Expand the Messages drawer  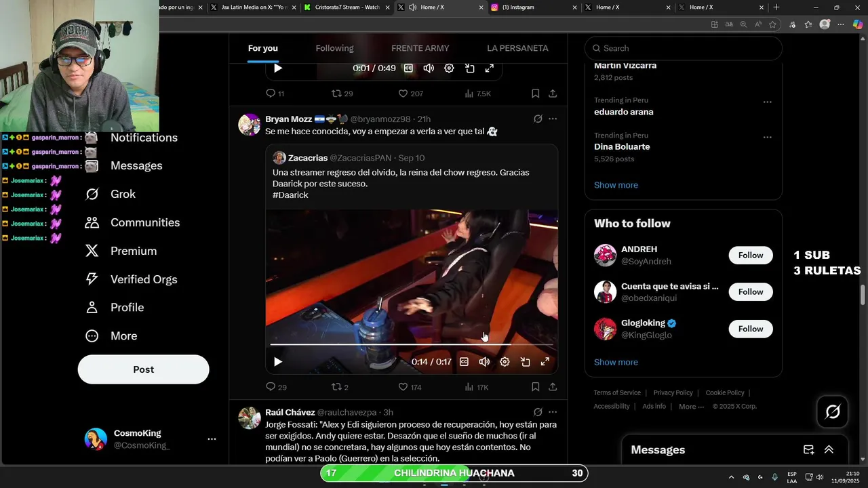829,450
